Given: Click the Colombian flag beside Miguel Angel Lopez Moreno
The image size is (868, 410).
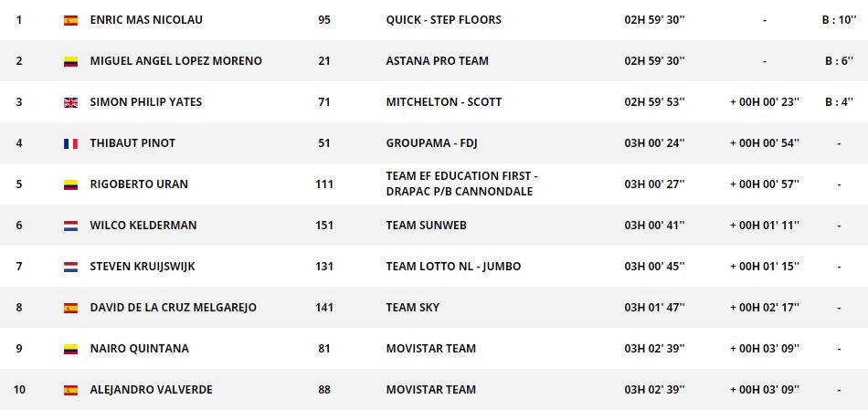Looking at the screenshot, I should (70, 61).
